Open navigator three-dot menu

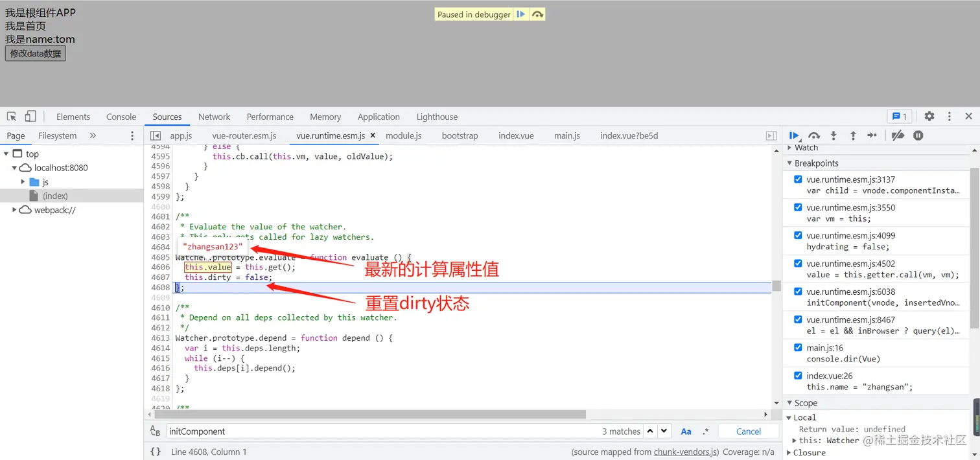point(132,135)
